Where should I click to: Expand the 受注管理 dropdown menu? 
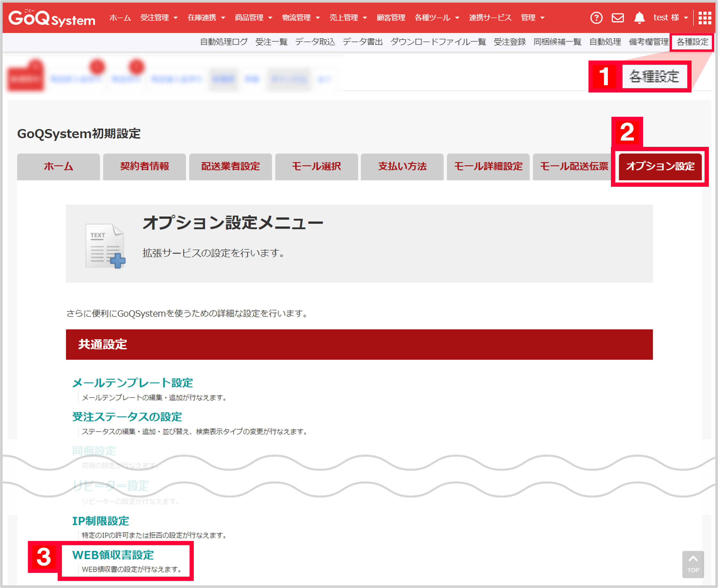click(159, 17)
